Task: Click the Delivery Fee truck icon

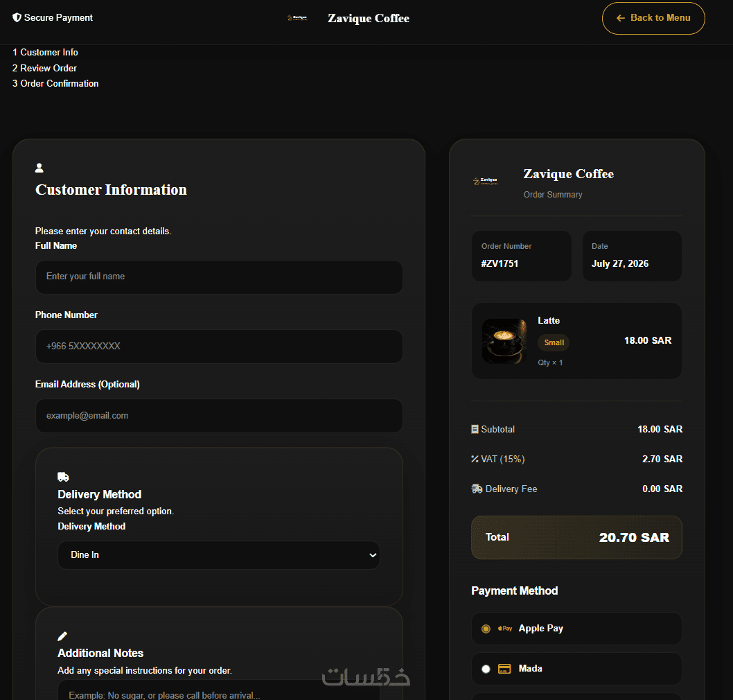Action: coord(477,489)
